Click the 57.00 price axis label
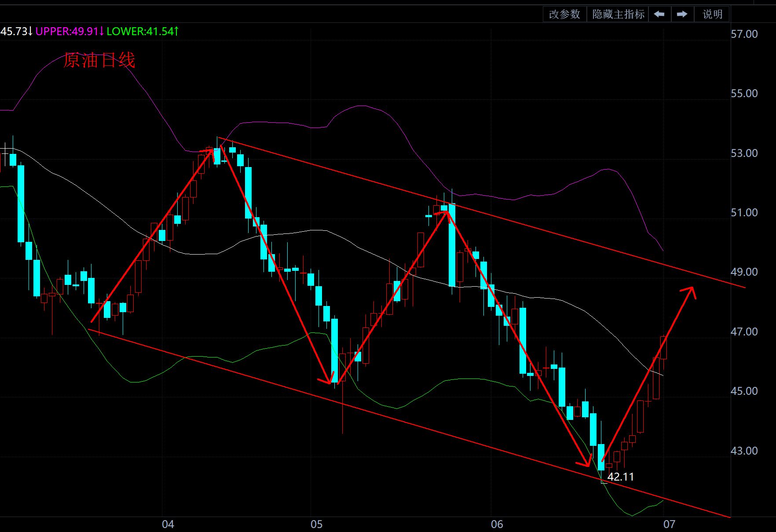 pos(744,34)
